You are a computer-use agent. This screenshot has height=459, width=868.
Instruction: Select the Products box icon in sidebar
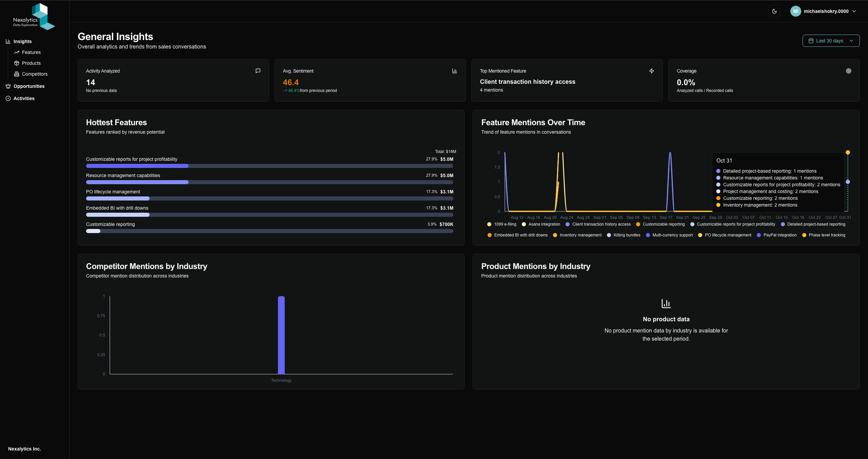pos(16,63)
